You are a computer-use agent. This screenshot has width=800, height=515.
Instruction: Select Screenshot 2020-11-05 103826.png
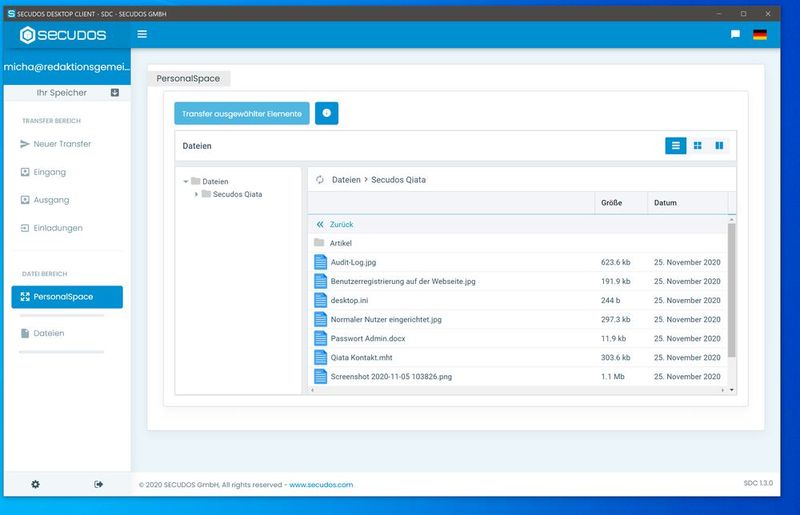pos(391,376)
